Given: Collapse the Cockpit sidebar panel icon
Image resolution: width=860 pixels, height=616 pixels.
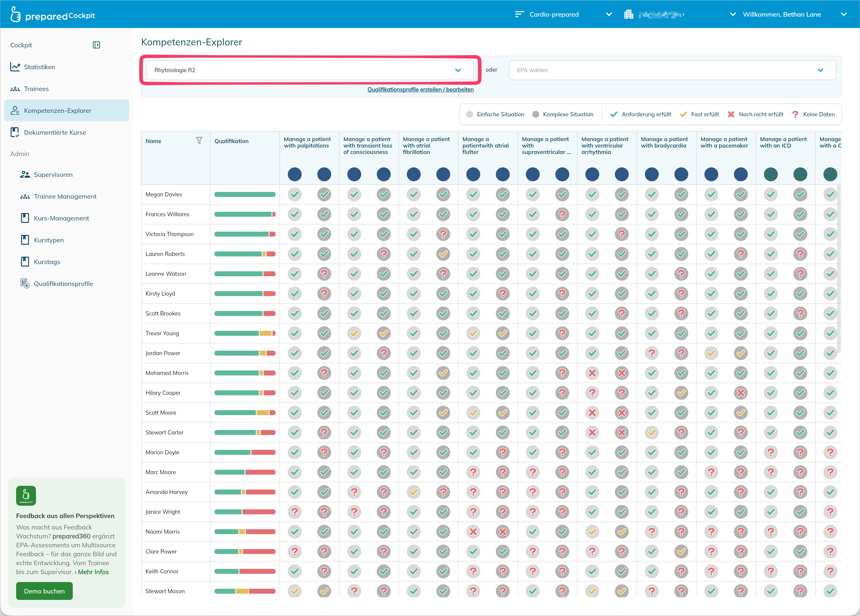Looking at the screenshot, I should coord(96,45).
